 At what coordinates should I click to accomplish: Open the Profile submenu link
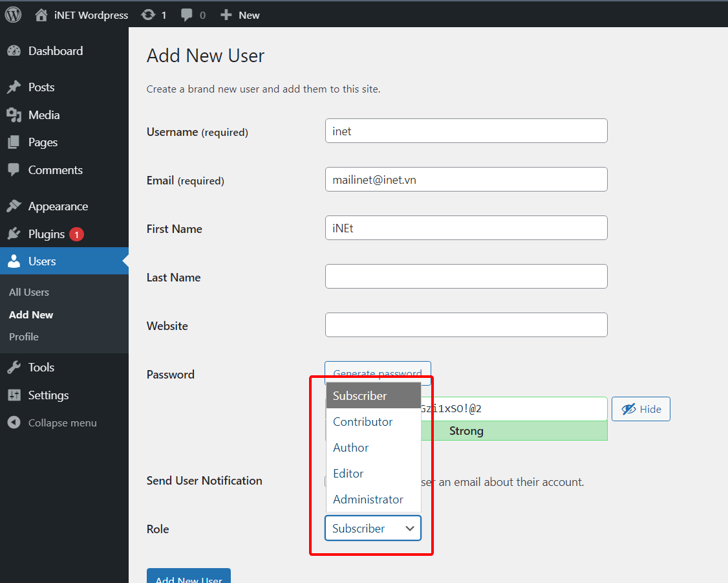tap(24, 336)
